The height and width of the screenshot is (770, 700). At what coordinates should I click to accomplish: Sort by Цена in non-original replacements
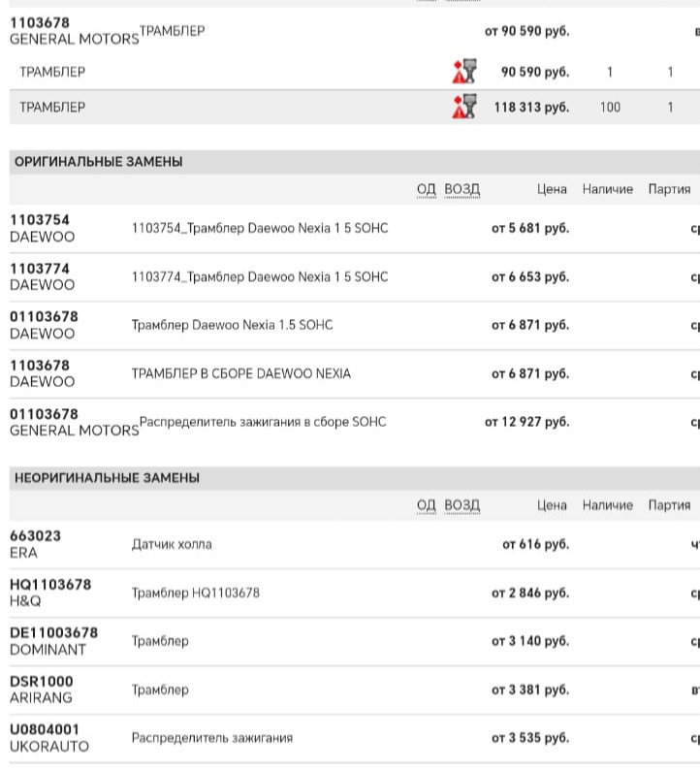tap(552, 505)
